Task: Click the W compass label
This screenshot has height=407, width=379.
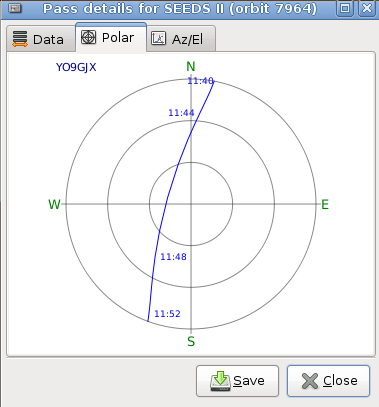Action: tap(55, 204)
